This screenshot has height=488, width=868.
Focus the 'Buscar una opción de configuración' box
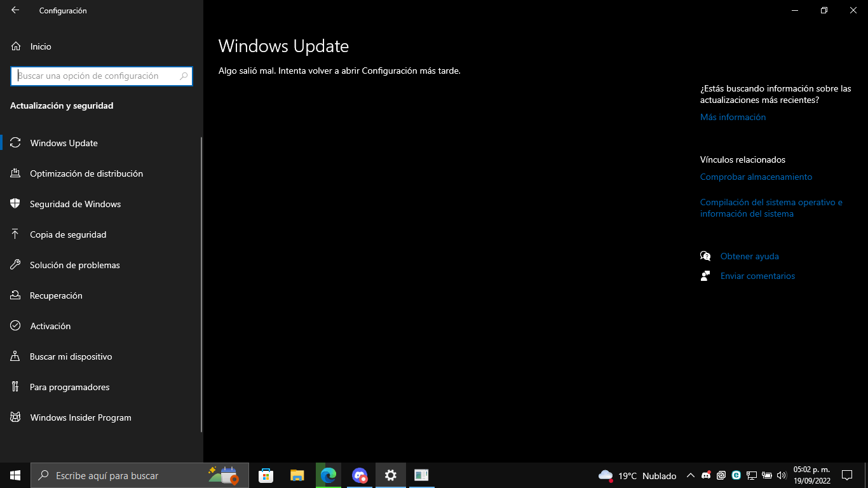[102, 76]
